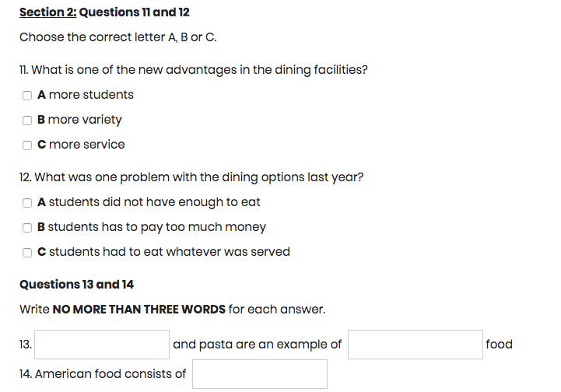Click the 'more service' option label
Screen dimensions: 561x392
[x=87, y=145]
